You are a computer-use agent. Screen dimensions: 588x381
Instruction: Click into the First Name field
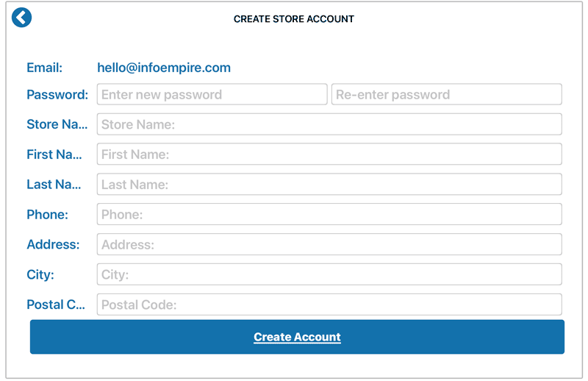(329, 154)
